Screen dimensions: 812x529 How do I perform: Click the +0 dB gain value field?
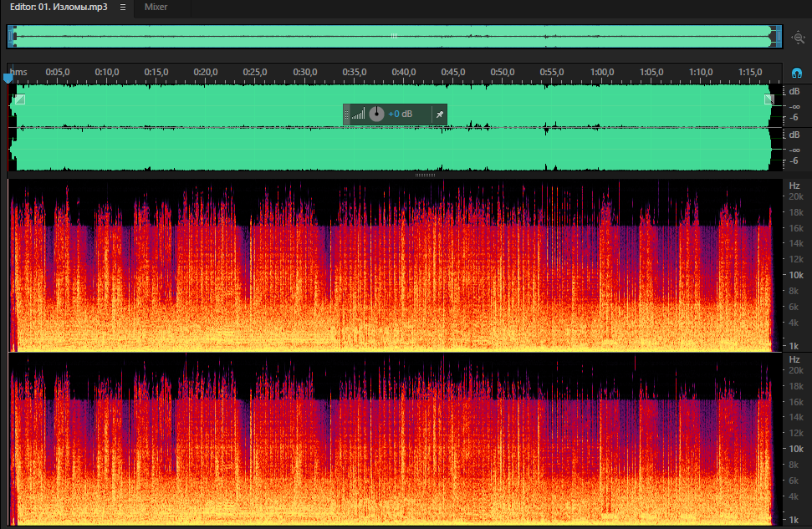tap(401, 114)
